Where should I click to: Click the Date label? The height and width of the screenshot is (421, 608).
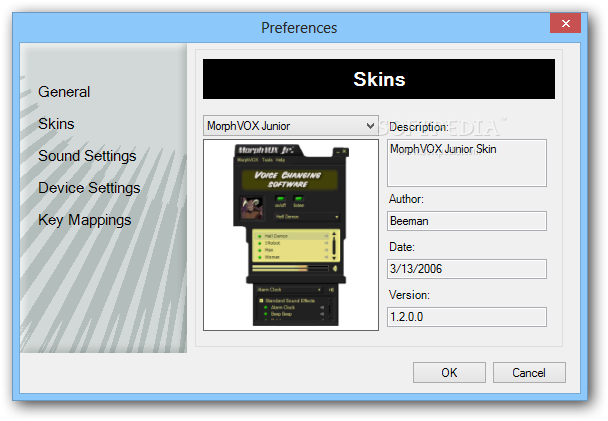[402, 247]
